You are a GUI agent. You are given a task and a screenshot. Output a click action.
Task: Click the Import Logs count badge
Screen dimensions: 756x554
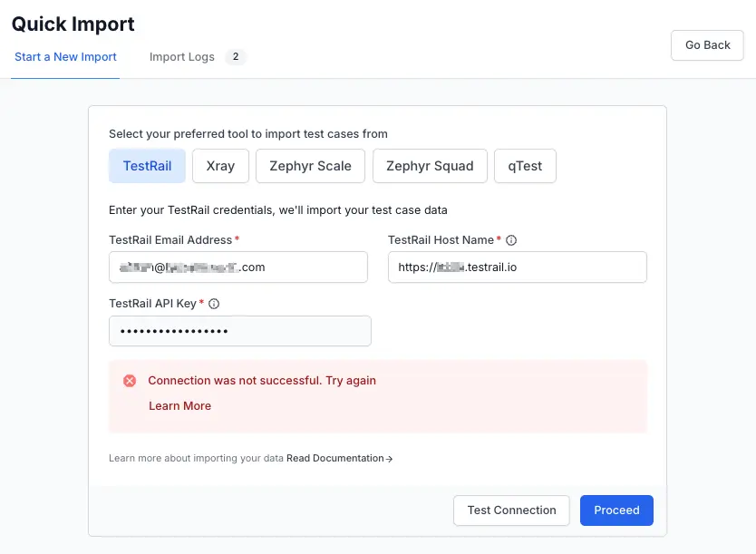point(235,57)
